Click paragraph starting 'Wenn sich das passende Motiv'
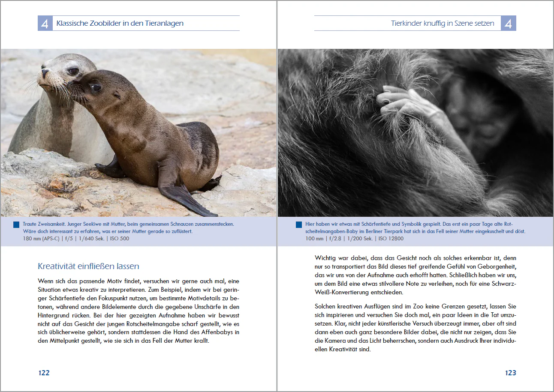The image size is (554, 392). (x=138, y=311)
